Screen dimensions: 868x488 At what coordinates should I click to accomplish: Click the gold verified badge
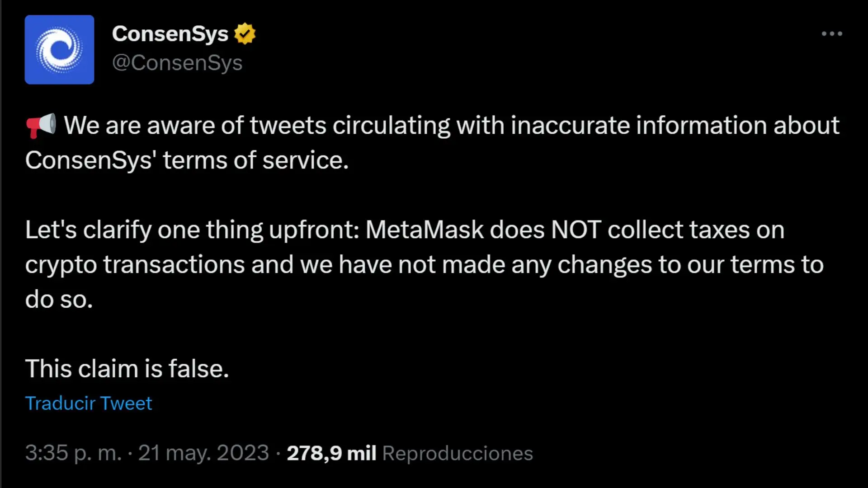(x=245, y=34)
